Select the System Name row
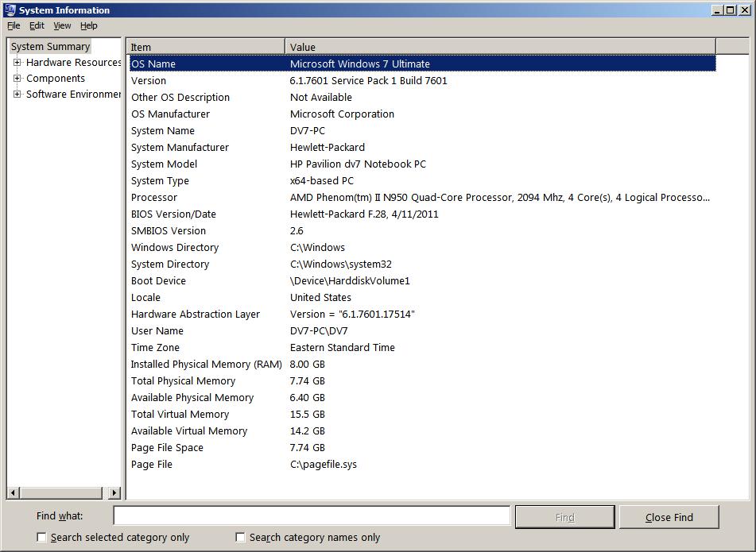Screen dimensions: 756x552 423,130
